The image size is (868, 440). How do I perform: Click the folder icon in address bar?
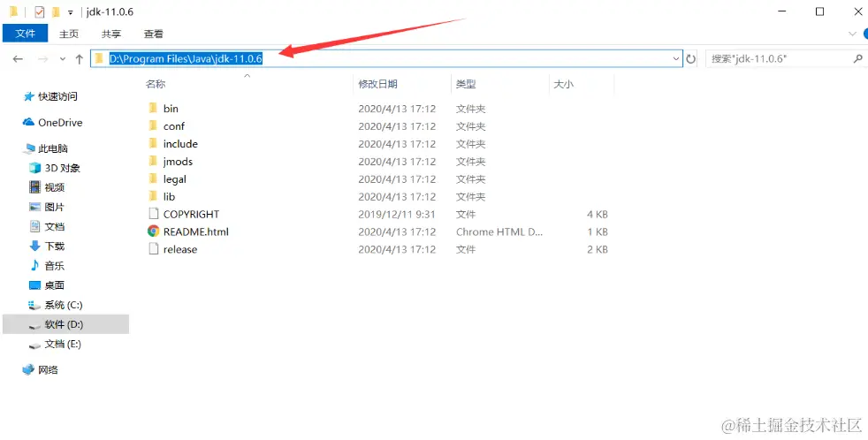pyautogui.click(x=100, y=58)
